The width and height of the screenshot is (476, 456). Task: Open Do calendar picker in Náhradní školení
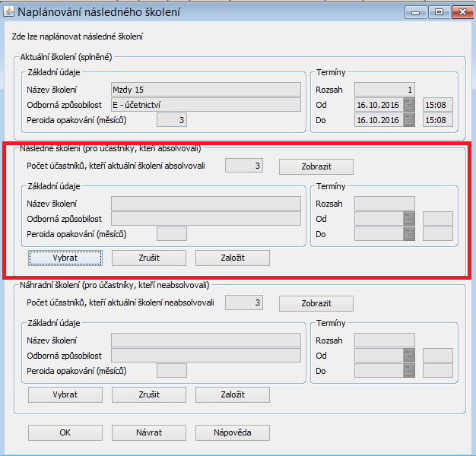[x=409, y=371]
